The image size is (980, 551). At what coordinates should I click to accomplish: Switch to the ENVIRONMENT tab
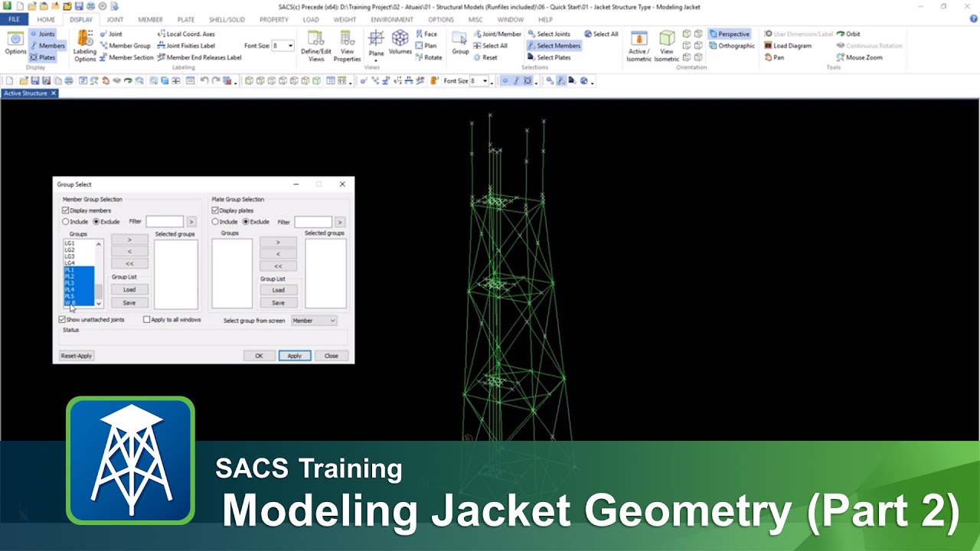pyautogui.click(x=392, y=20)
